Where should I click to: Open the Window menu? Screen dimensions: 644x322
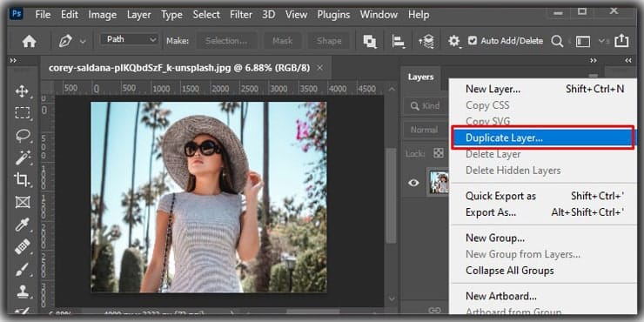click(379, 15)
